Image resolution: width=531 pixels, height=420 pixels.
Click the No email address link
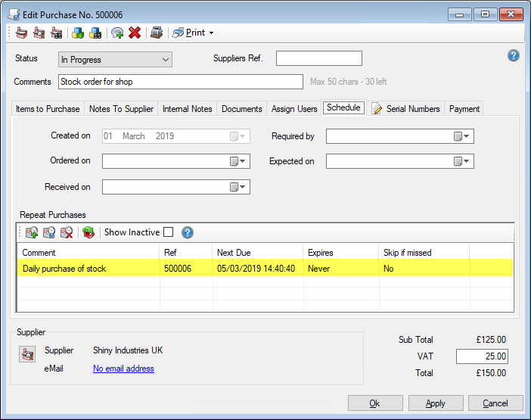(123, 369)
